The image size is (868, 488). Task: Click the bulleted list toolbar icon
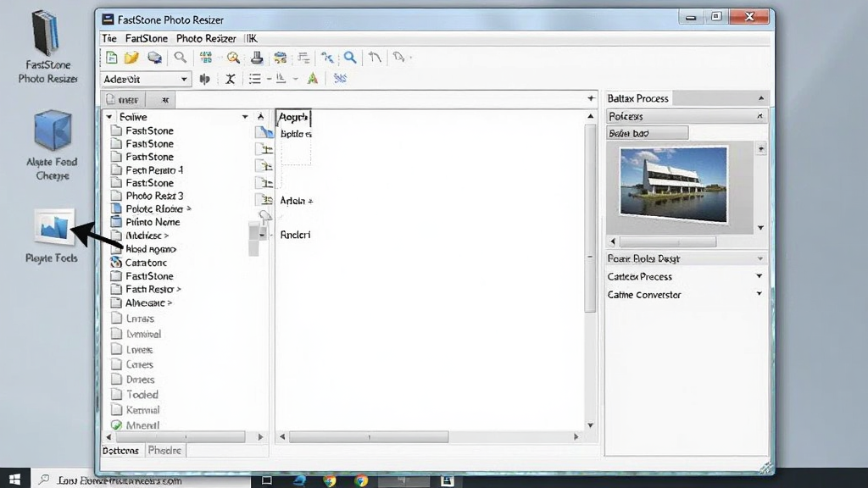pyautogui.click(x=254, y=79)
